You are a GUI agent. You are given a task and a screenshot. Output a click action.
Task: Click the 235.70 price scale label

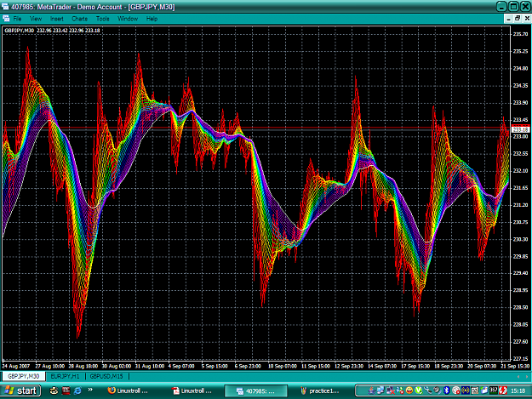click(x=520, y=34)
